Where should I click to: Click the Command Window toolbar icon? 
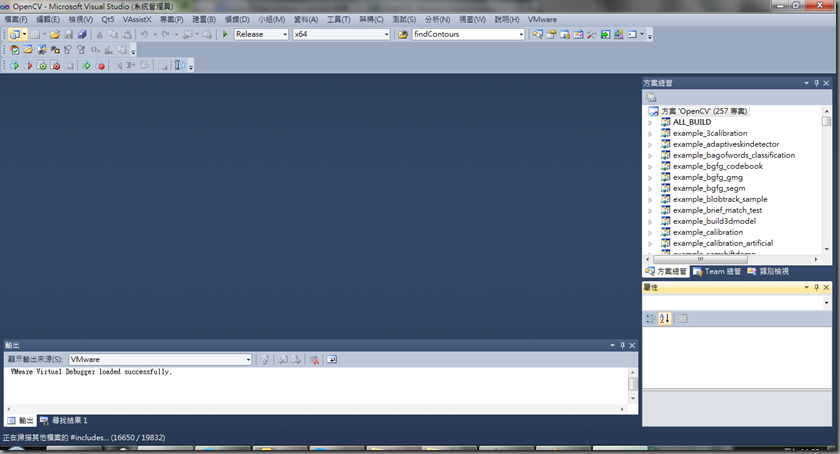coord(632,34)
